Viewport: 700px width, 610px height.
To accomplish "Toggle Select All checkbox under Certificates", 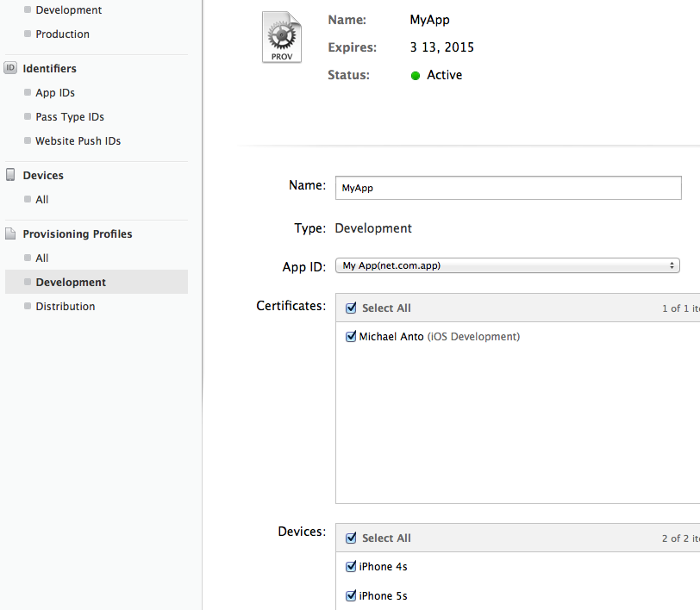I will tap(351, 308).
